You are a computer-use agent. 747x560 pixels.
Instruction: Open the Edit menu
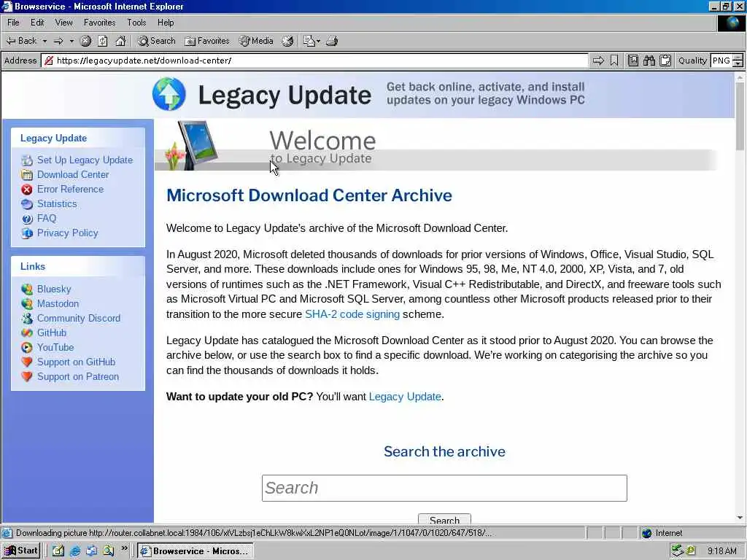pyautogui.click(x=37, y=23)
